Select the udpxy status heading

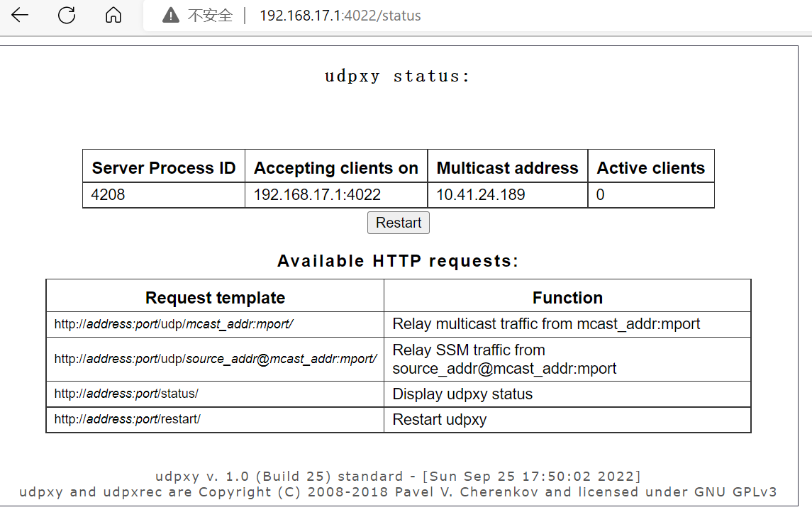pyautogui.click(x=397, y=76)
